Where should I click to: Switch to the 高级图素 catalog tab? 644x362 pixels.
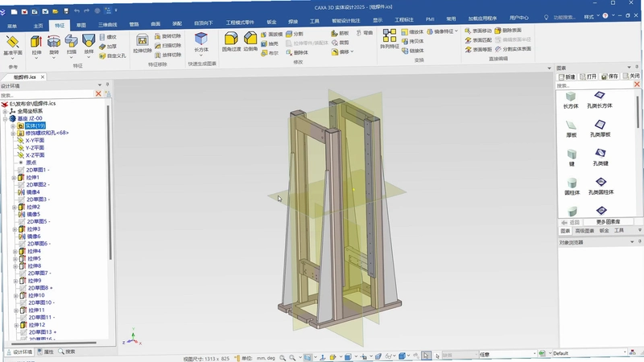[584, 231]
